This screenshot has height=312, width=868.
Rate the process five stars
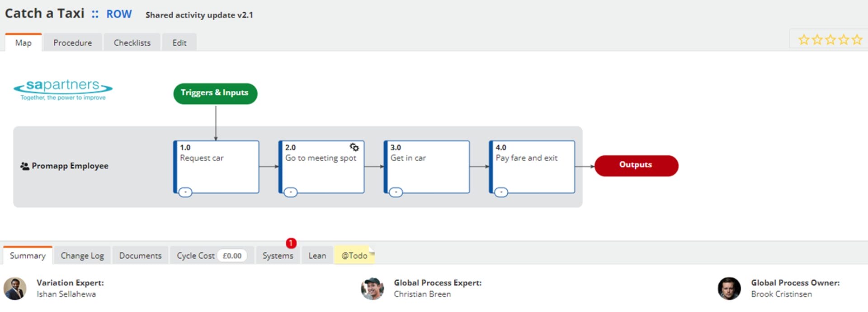coord(857,40)
